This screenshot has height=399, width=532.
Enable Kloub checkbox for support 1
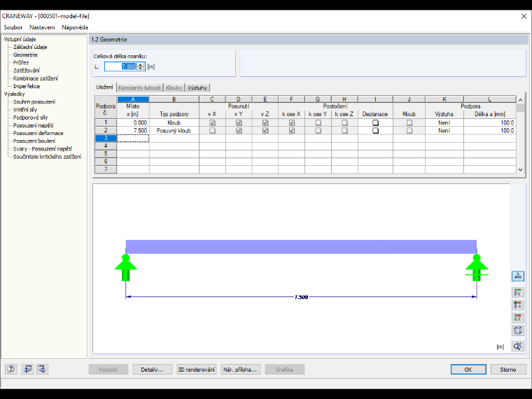click(x=409, y=122)
